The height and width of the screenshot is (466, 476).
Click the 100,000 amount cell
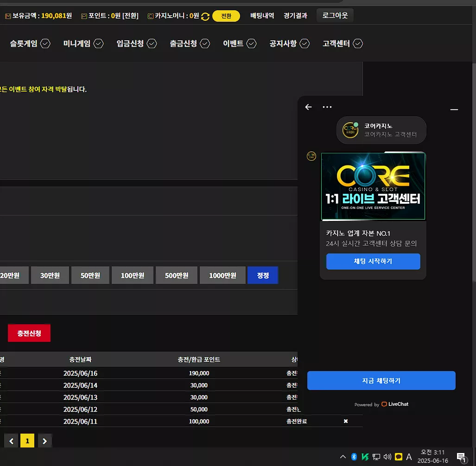(x=199, y=422)
